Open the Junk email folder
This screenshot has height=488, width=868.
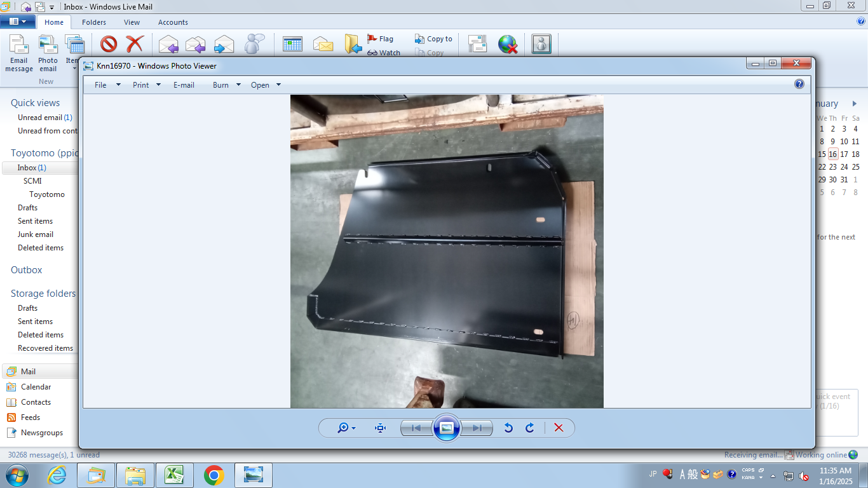pyautogui.click(x=36, y=234)
